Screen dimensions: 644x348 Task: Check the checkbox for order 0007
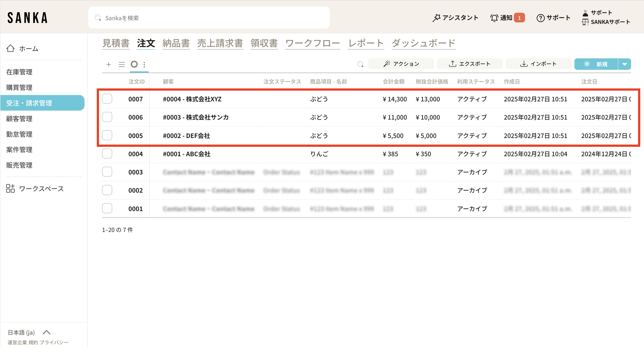(x=107, y=99)
